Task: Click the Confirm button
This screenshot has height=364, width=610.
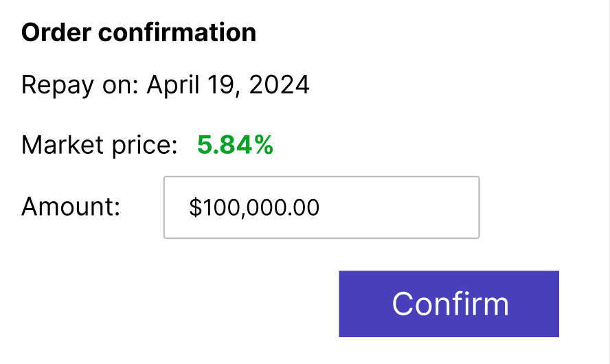Action: (449, 304)
